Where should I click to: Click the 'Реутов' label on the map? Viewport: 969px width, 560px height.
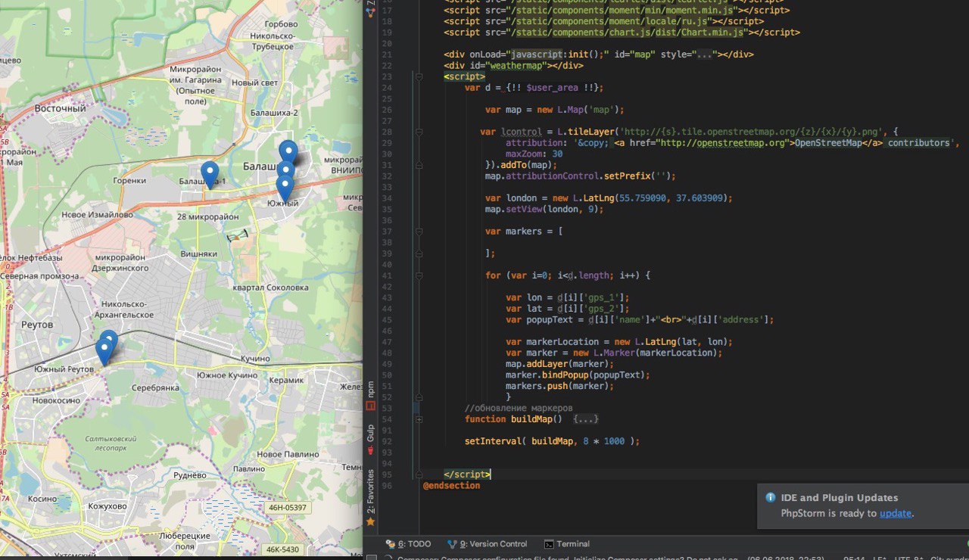click(x=38, y=325)
